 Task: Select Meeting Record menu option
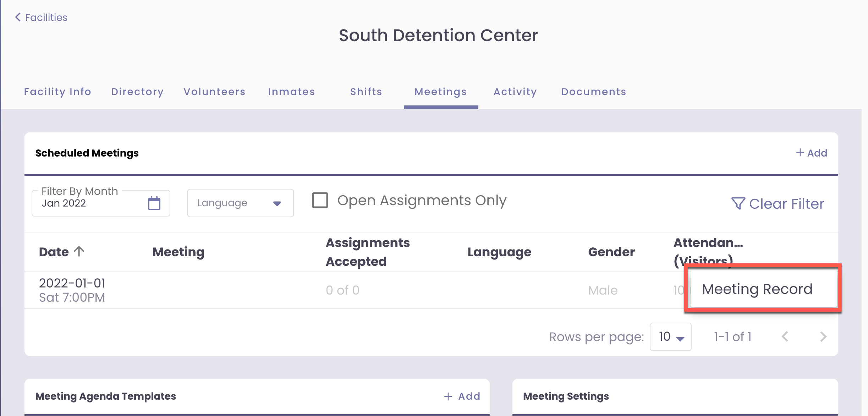[x=757, y=289]
